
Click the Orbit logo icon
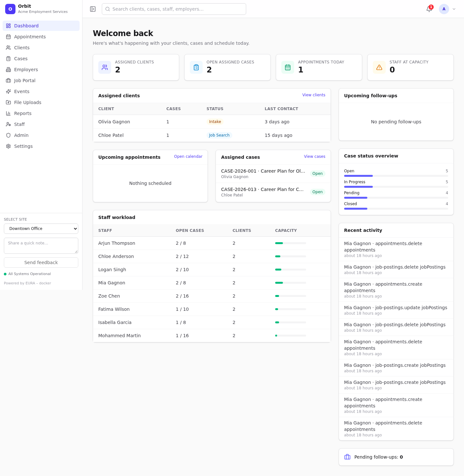pyautogui.click(x=10, y=9)
